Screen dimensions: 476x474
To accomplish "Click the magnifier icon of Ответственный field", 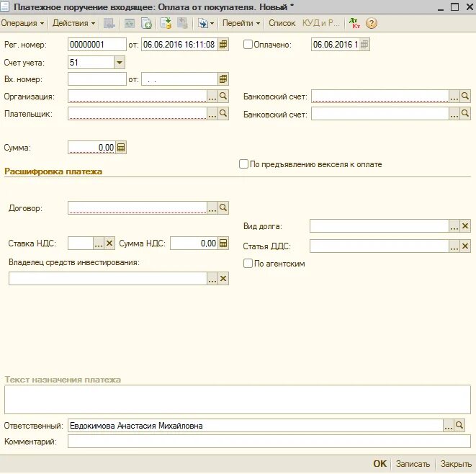I will pos(459,426).
